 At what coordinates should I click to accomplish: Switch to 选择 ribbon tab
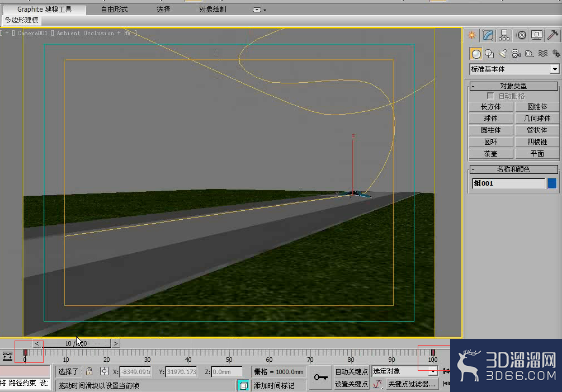click(x=163, y=10)
